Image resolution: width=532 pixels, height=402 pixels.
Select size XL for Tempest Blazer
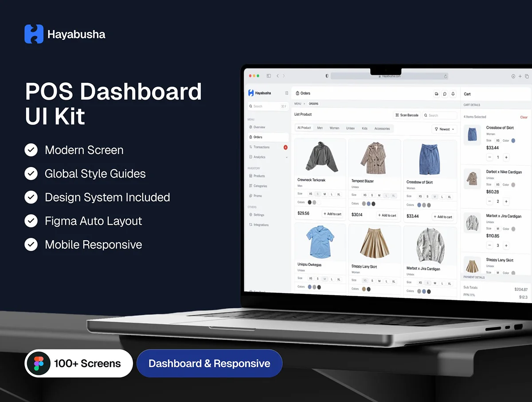(394, 195)
